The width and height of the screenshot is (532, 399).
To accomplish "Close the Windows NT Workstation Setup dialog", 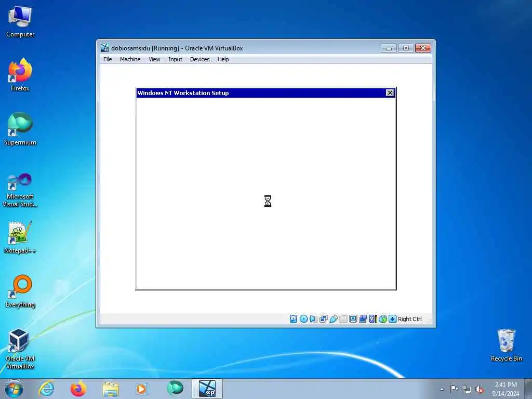I will pos(390,92).
